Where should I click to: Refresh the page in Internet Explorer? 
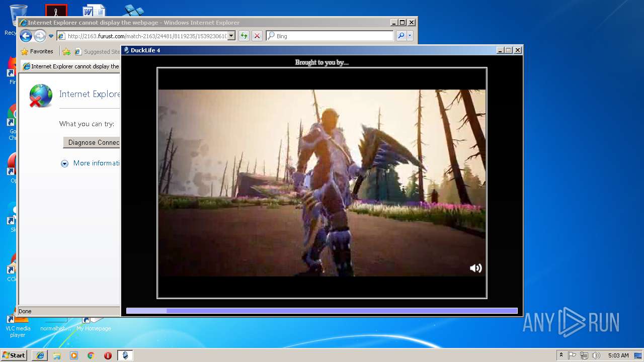tap(244, 36)
